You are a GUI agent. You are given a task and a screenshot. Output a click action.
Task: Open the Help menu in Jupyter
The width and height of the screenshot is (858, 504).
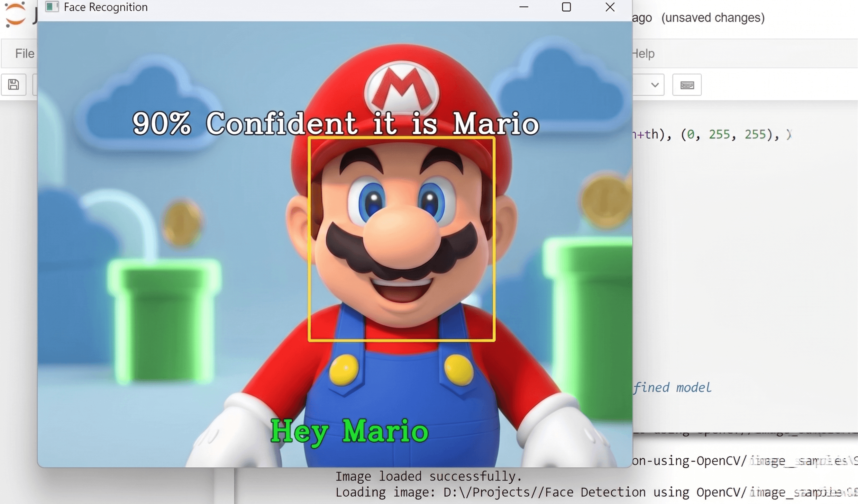[643, 53]
